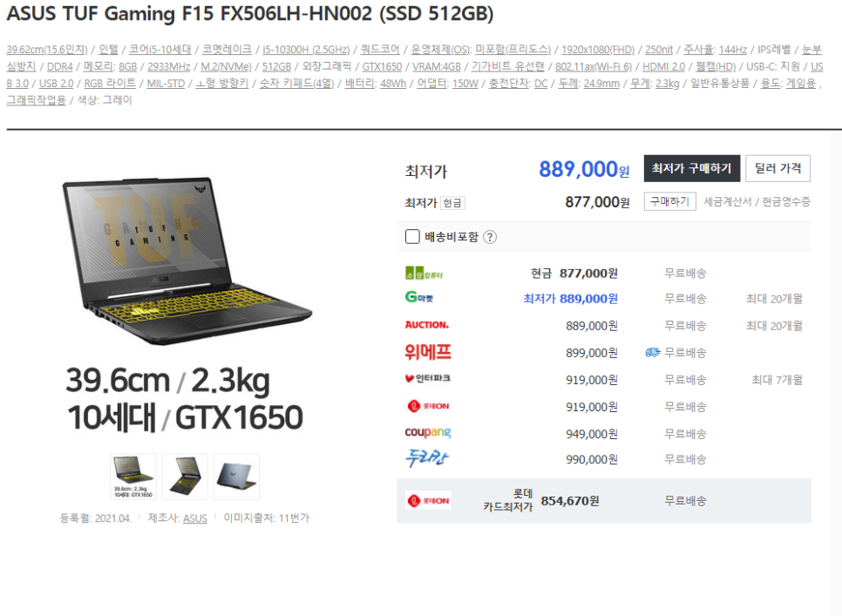Viewport: 842px width, 616px height.
Task: Open the 딜러 가격 tab
Action: pos(777,168)
